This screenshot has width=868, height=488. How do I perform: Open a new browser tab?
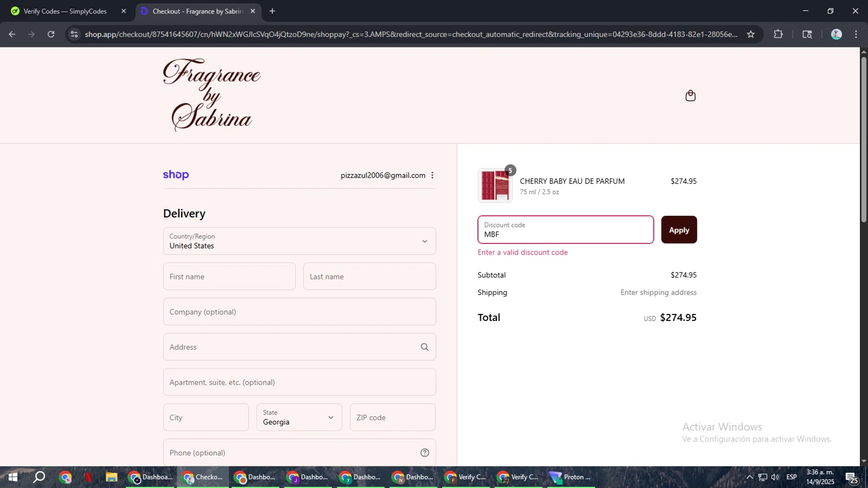pos(272,11)
